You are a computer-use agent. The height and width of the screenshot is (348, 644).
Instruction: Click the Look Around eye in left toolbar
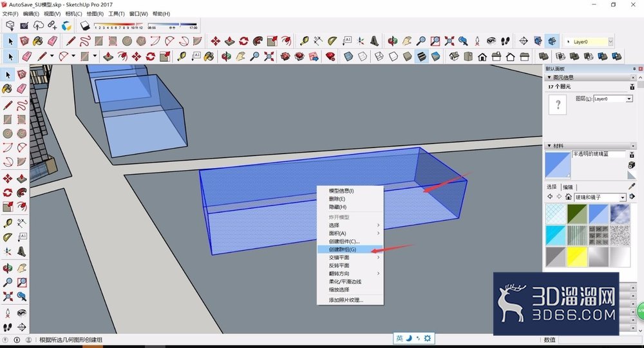(x=21, y=313)
